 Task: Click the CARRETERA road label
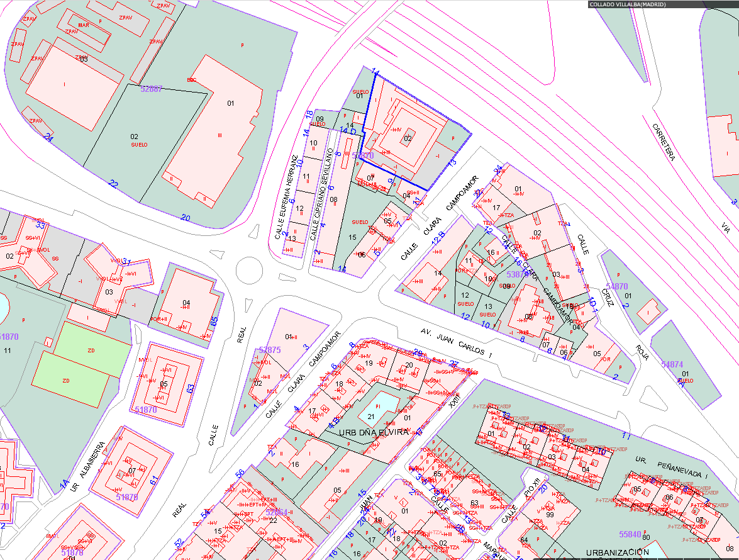[x=663, y=142]
